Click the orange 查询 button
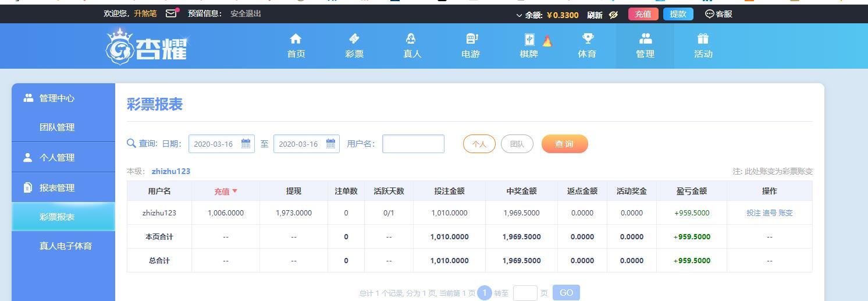This screenshot has width=868, height=301. 564,144
